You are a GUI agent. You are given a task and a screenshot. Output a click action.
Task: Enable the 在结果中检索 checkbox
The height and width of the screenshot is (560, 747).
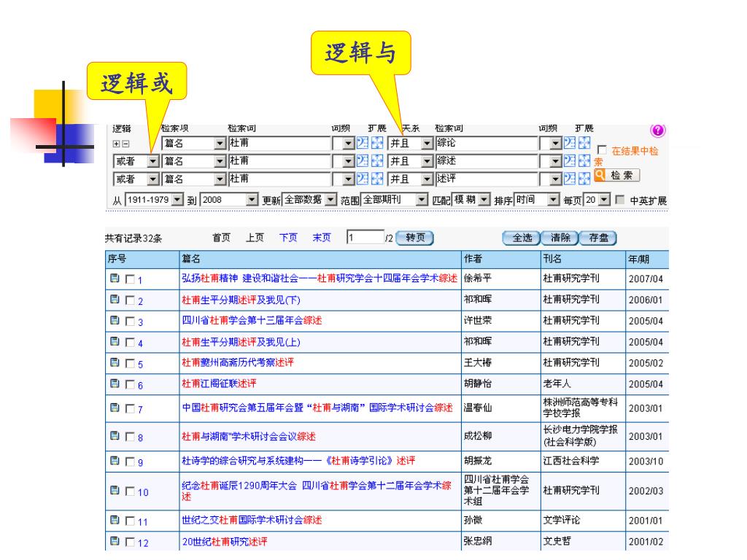[602, 150]
